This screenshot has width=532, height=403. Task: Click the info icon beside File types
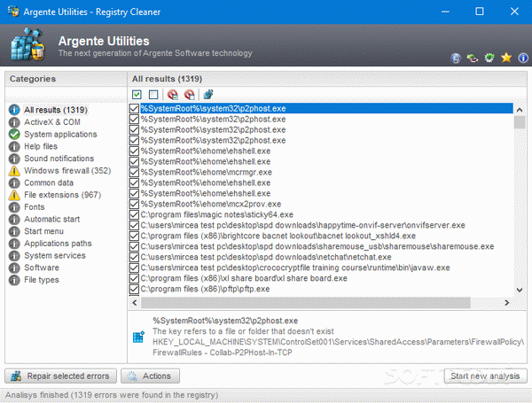pyautogui.click(x=14, y=280)
